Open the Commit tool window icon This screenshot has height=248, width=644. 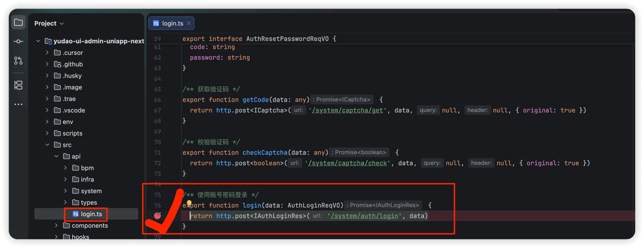[18, 42]
